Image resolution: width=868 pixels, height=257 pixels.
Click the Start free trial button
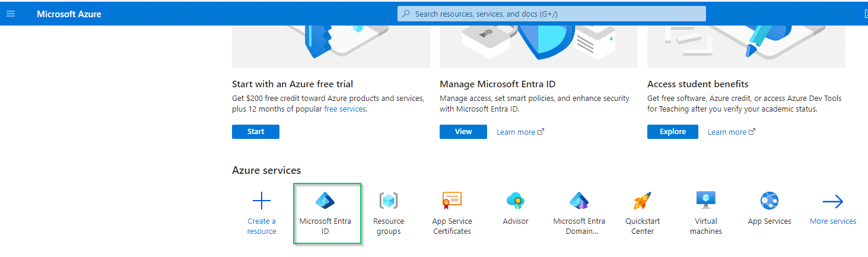point(256,132)
